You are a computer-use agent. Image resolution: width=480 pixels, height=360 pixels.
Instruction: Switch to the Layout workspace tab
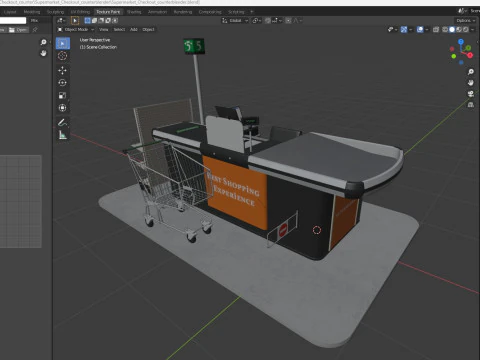[x=10, y=12]
